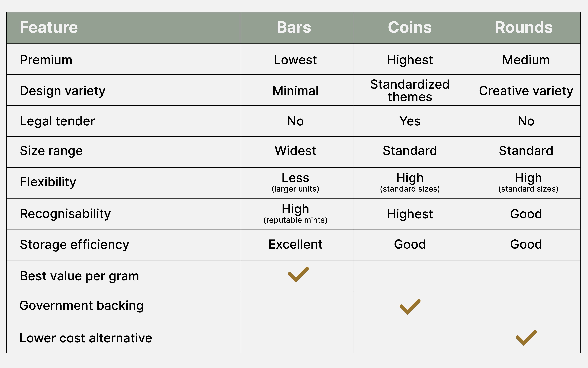
Task: Click the Yes cell for Coins legal tender
Action: [x=410, y=121]
